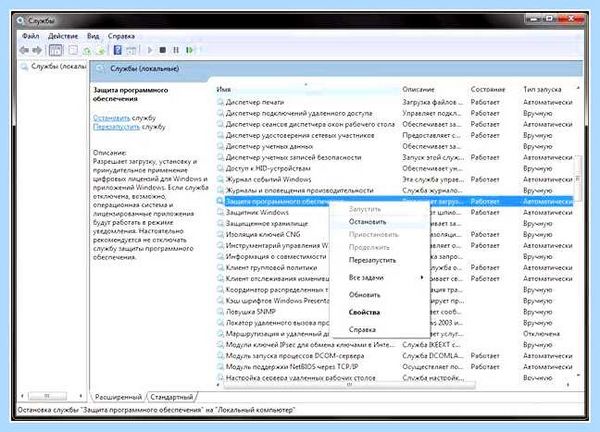
Task: Click the Start service play icon
Action: [150, 50]
